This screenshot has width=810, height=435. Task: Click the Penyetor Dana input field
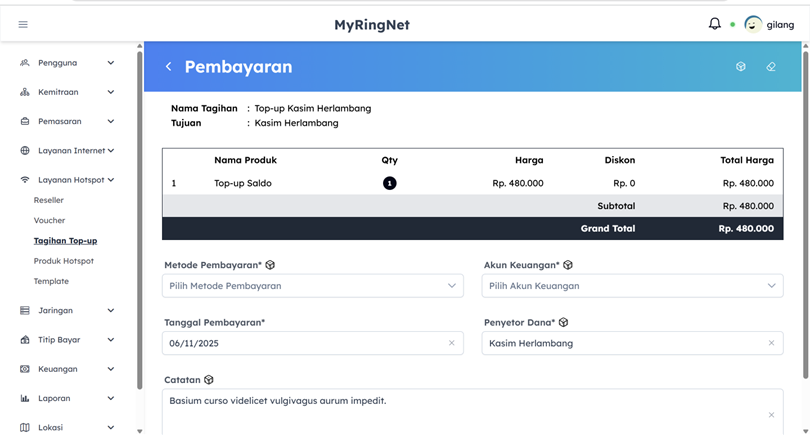pyautogui.click(x=620, y=343)
